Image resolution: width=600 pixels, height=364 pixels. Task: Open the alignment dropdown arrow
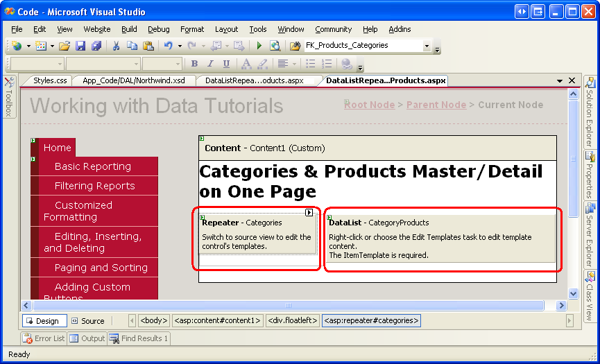[x=294, y=64]
